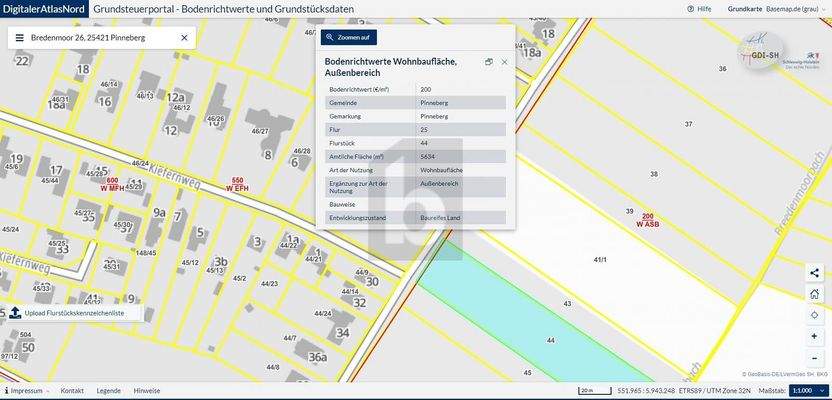Clear the address search field
832x400 pixels.
(x=184, y=37)
